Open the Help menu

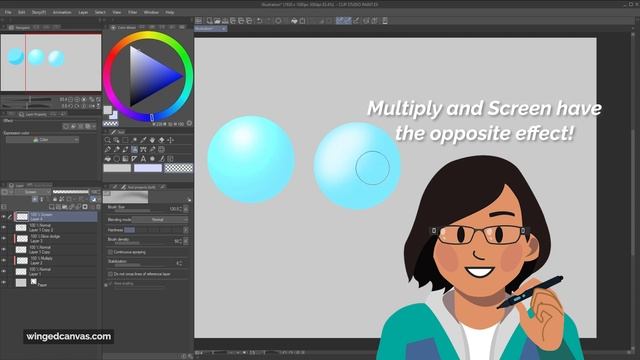click(x=170, y=12)
